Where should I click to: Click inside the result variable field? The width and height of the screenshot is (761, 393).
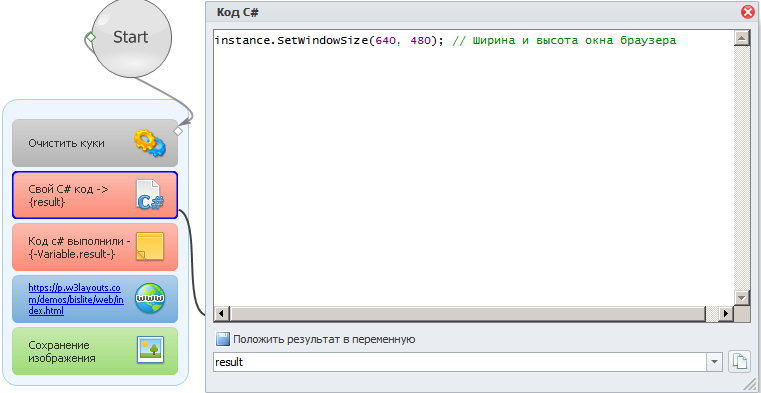tap(460, 362)
